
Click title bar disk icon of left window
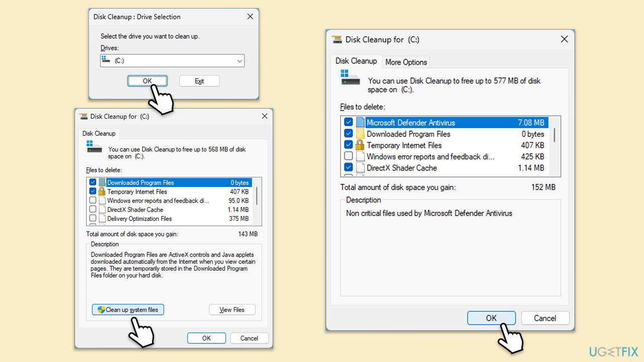(x=84, y=116)
